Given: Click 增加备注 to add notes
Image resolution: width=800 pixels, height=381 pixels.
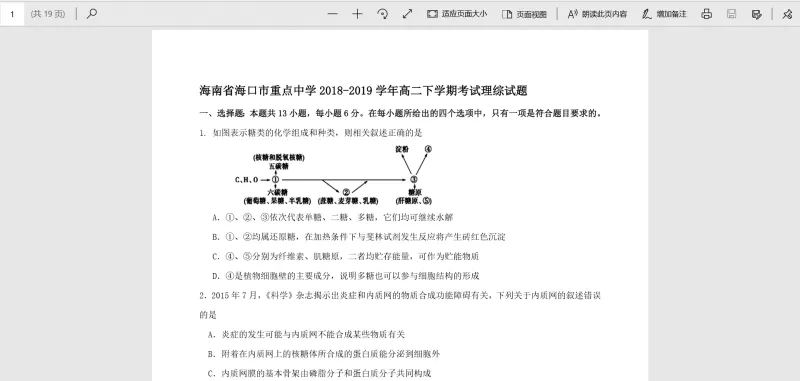Looking at the screenshot, I should (x=664, y=14).
